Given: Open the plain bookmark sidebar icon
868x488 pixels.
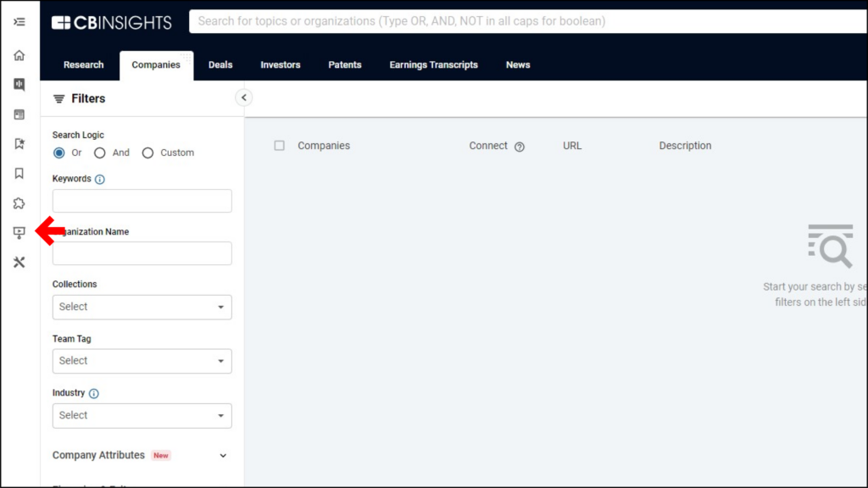Looking at the screenshot, I should [x=19, y=174].
